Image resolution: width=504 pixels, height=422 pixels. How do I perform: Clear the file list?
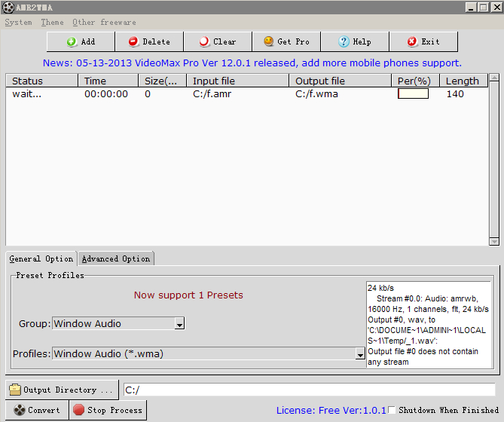tap(217, 41)
